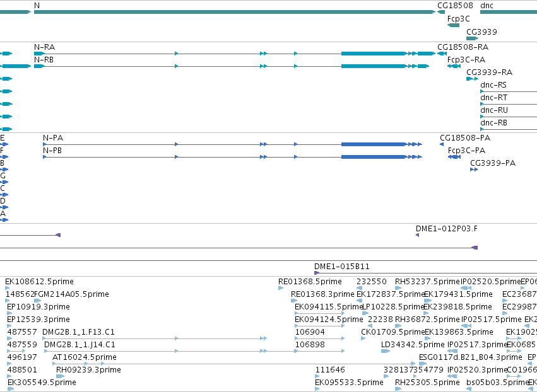This screenshot has height=392, width=537.
Task: Select the N-PA protein feature
Action: coord(233,144)
